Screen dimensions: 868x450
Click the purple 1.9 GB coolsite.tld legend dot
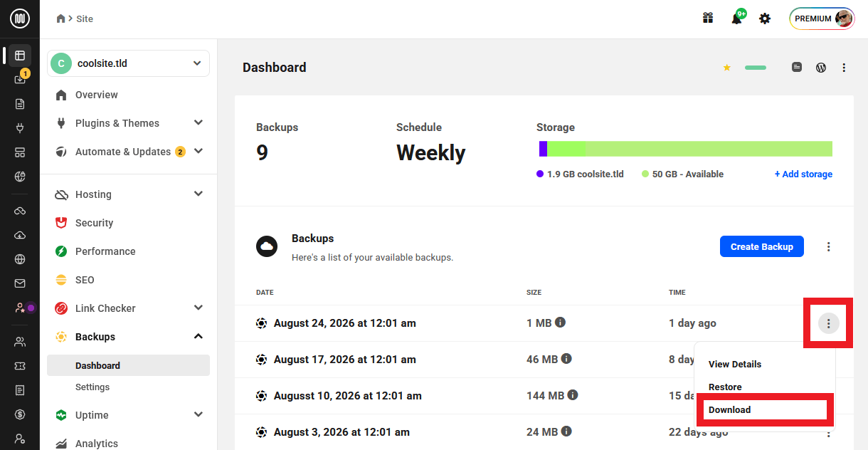540,174
